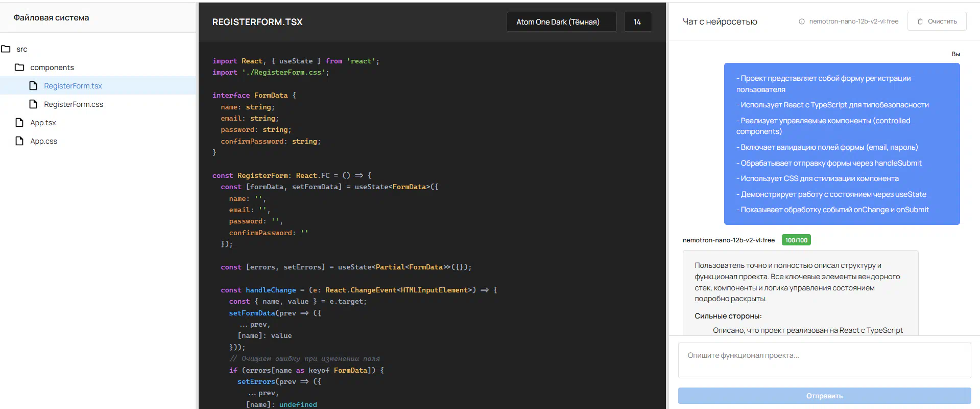The width and height of the screenshot is (980, 409).
Task: Open the Atom One Dark theme dropdown
Action: 561,22
